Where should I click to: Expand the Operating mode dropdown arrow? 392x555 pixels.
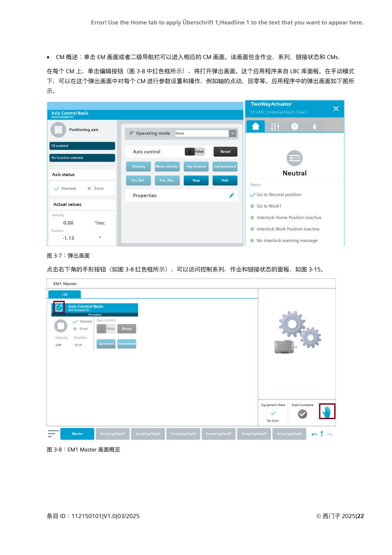233,134
